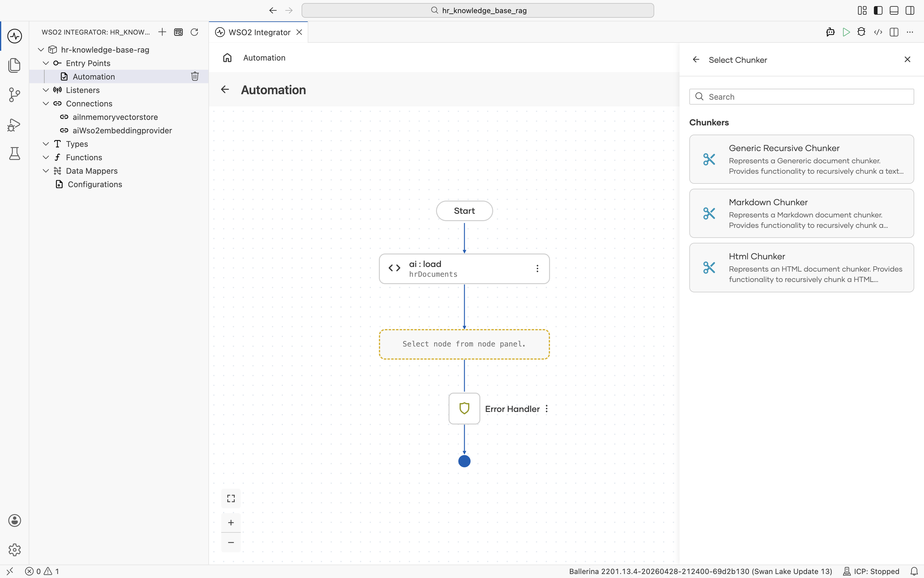Open Configurations in the project tree
This screenshot has height=578, width=924.
click(x=119, y=184)
